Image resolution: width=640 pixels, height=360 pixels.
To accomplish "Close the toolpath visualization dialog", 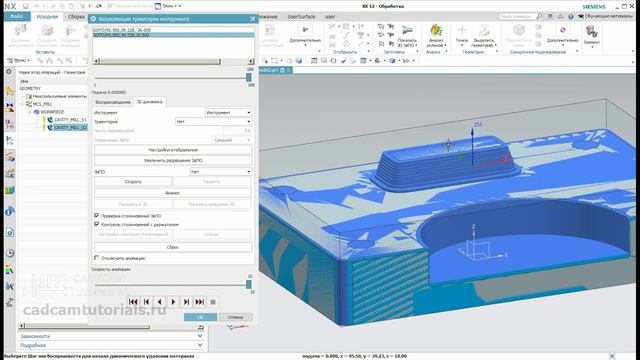I will point(252,19).
